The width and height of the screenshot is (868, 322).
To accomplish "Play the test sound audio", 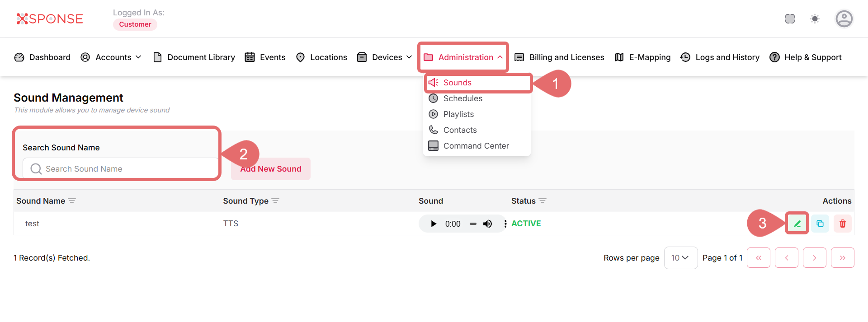I will click(433, 224).
